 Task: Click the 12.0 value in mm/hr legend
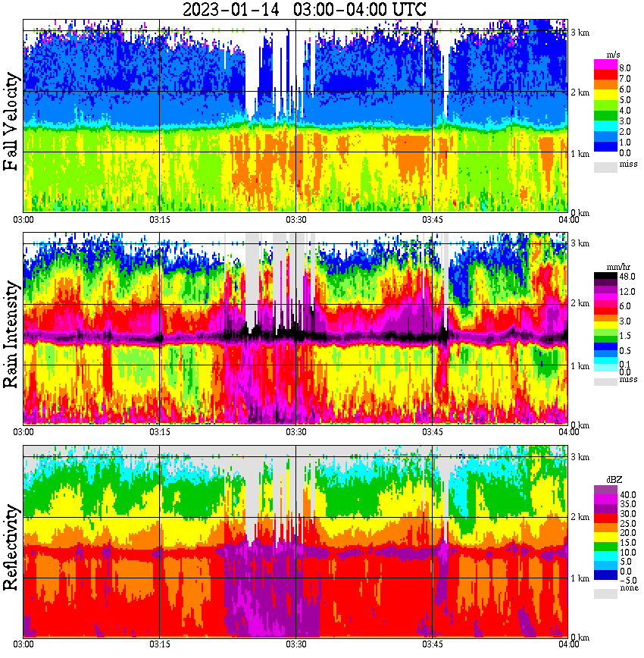click(x=627, y=291)
